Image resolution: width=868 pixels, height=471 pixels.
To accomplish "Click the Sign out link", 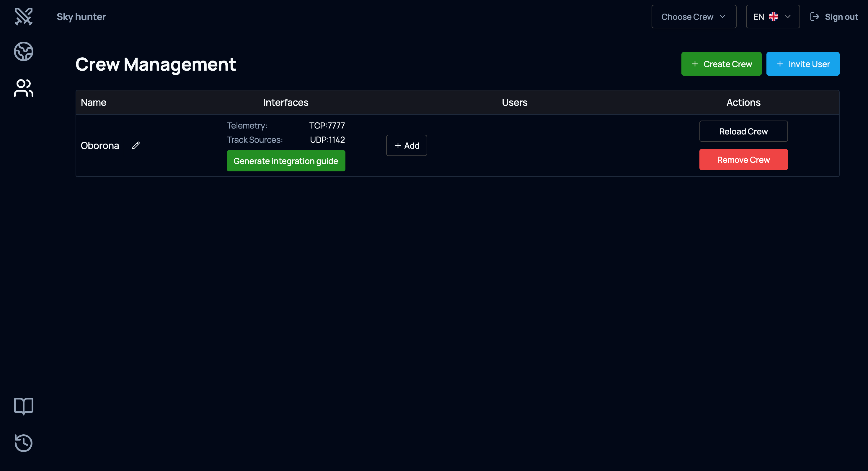I will pos(841,17).
